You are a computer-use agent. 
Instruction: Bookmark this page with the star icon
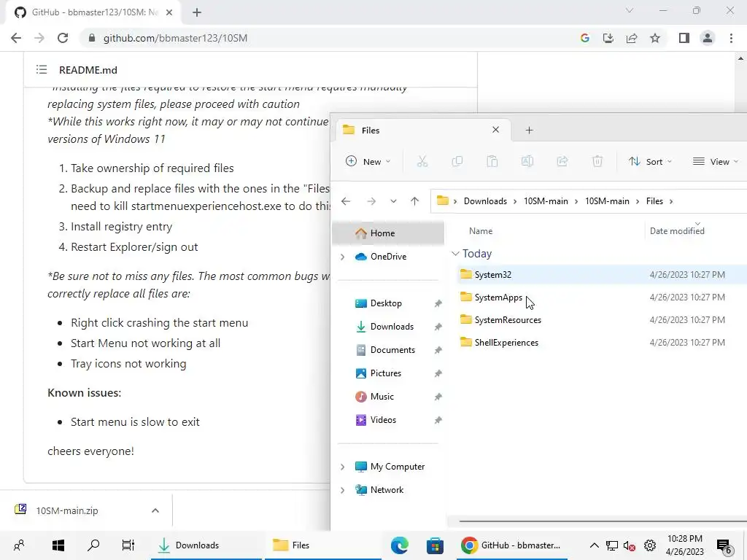click(x=655, y=38)
